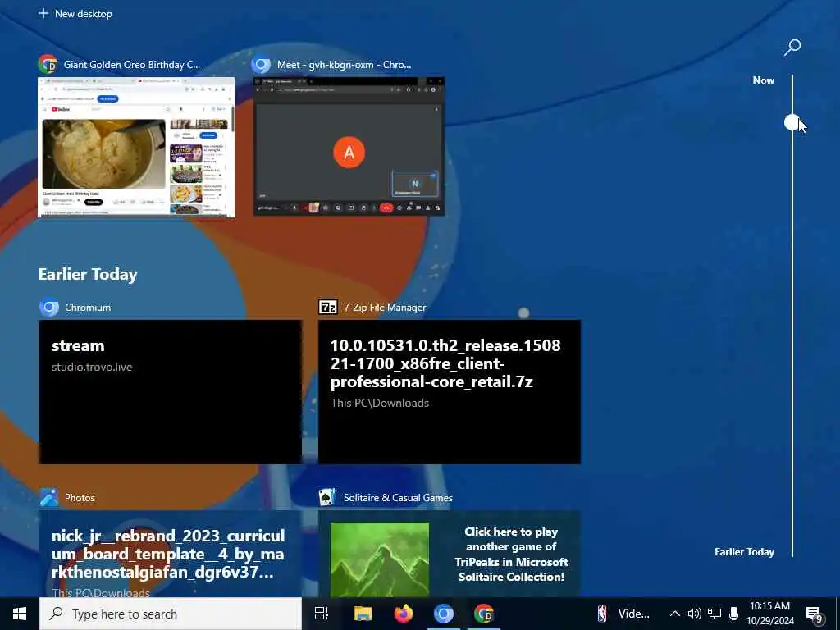The height and width of the screenshot is (630, 840).
Task: Click the Solitaire & Casual Games app icon
Action: (327, 498)
